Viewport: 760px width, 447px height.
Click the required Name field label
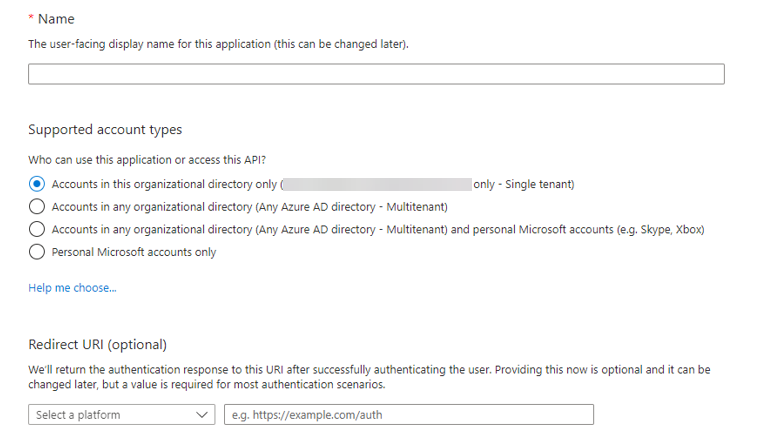click(x=56, y=19)
